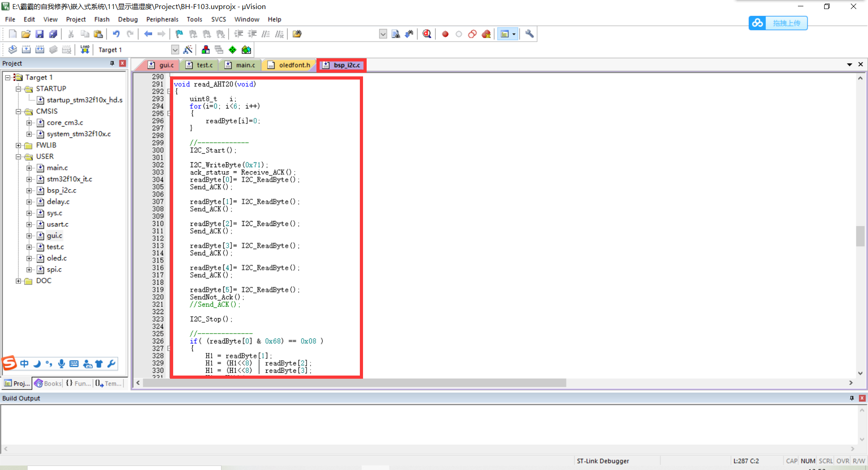
Task: Switch to the Books panel tab
Action: point(48,383)
